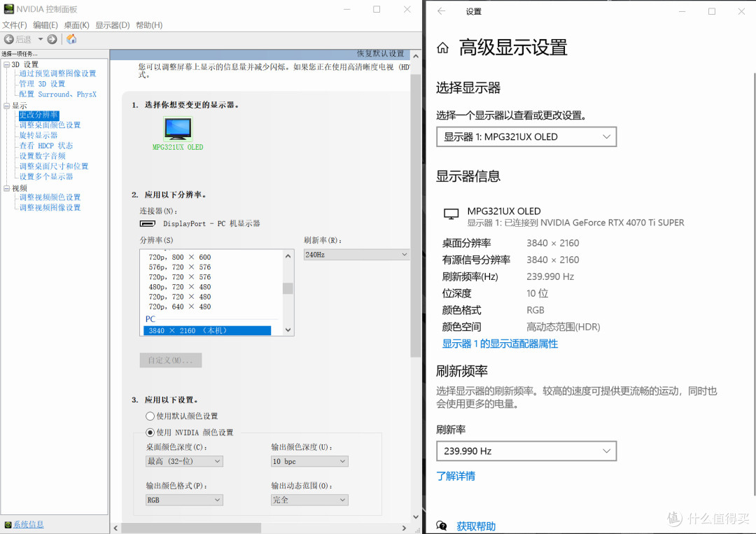Open 显示器 1 的显示适配器属性 link
This screenshot has height=534, width=756.
pyautogui.click(x=500, y=344)
